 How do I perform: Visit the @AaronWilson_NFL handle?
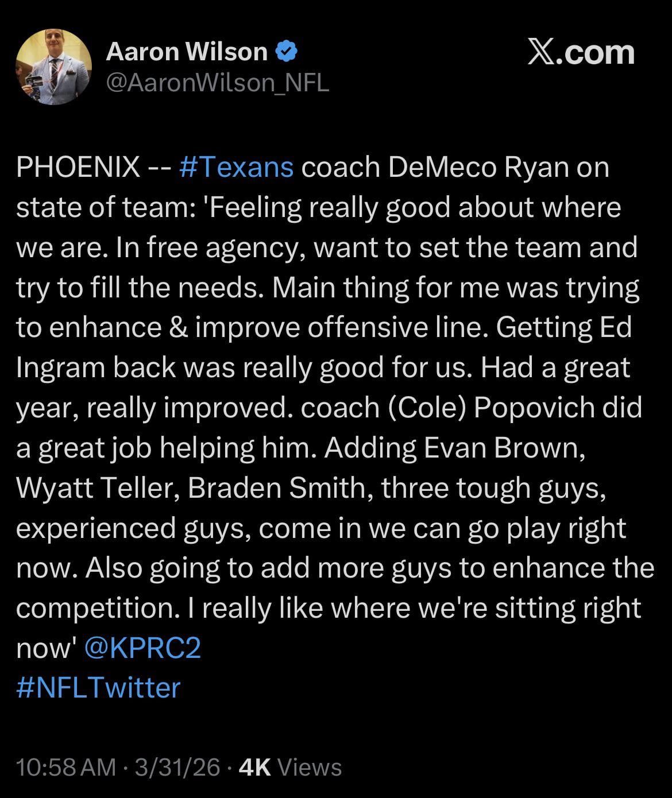[x=218, y=83]
